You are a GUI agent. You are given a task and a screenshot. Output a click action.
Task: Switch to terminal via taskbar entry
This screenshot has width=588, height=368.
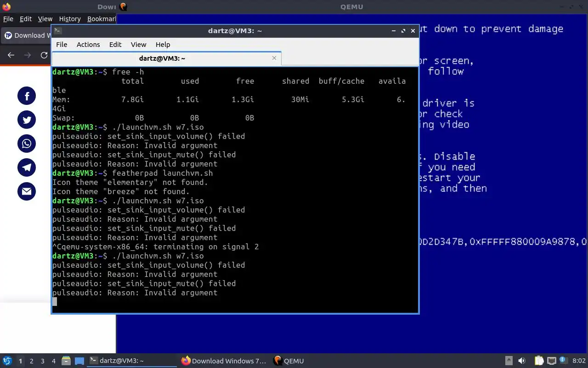[x=132, y=361]
